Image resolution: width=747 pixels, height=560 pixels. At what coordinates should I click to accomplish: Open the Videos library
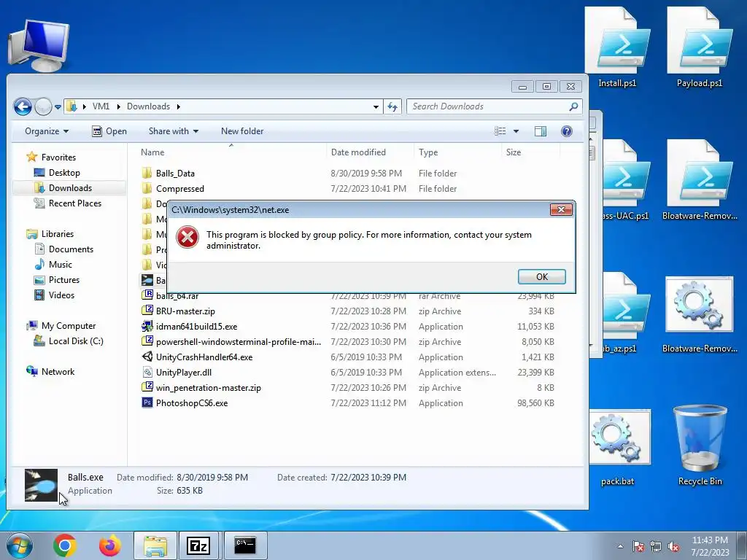61,295
